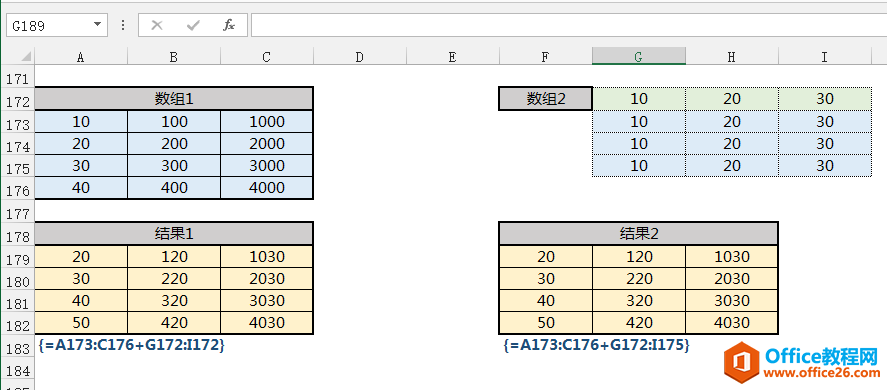Viewport: 887px width, 390px height.
Task: Open the Name Box dropdown arrow
Action: coord(97,25)
